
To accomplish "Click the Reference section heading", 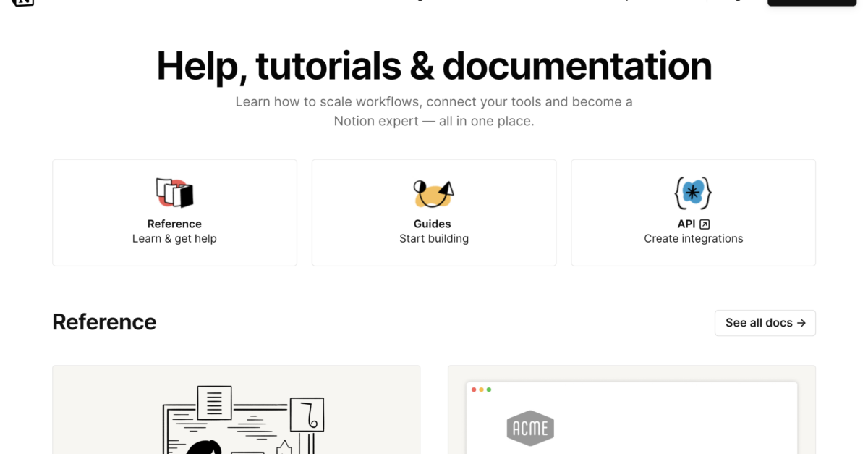I will (x=104, y=321).
